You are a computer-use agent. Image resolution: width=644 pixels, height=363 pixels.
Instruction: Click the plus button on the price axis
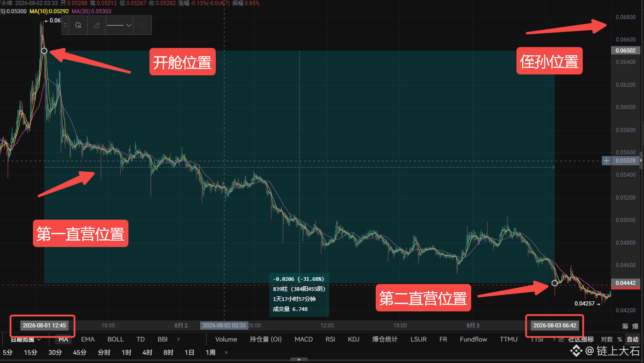pos(606,161)
